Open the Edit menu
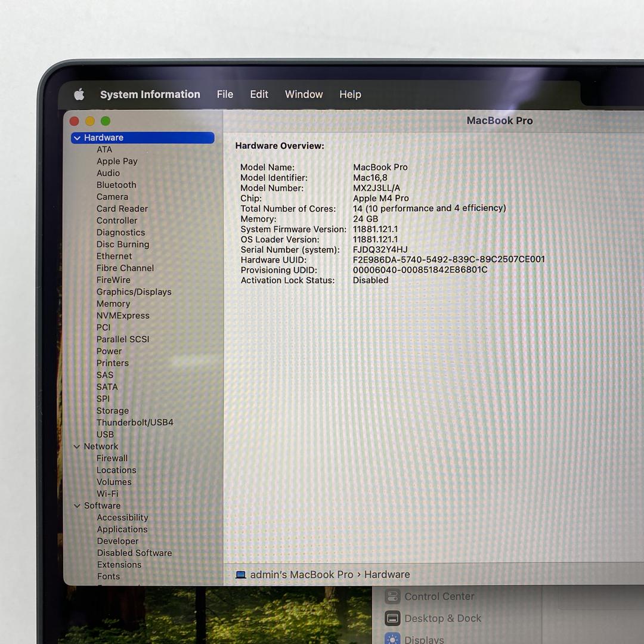The height and width of the screenshot is (644, 644). 259,94
